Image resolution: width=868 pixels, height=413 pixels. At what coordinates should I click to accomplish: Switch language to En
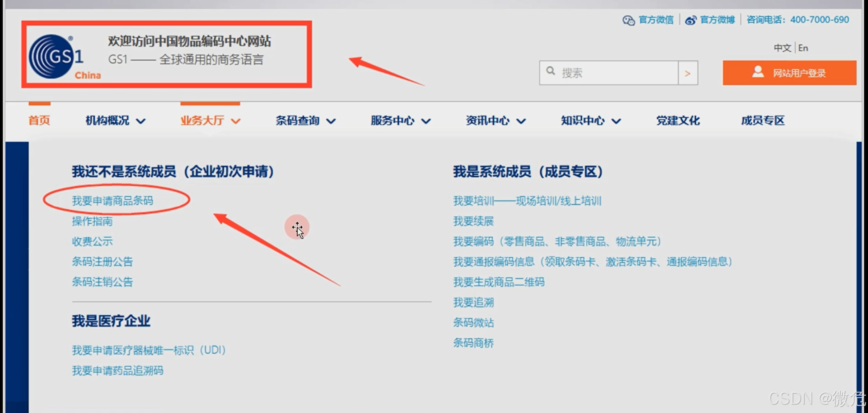[803, 48]
